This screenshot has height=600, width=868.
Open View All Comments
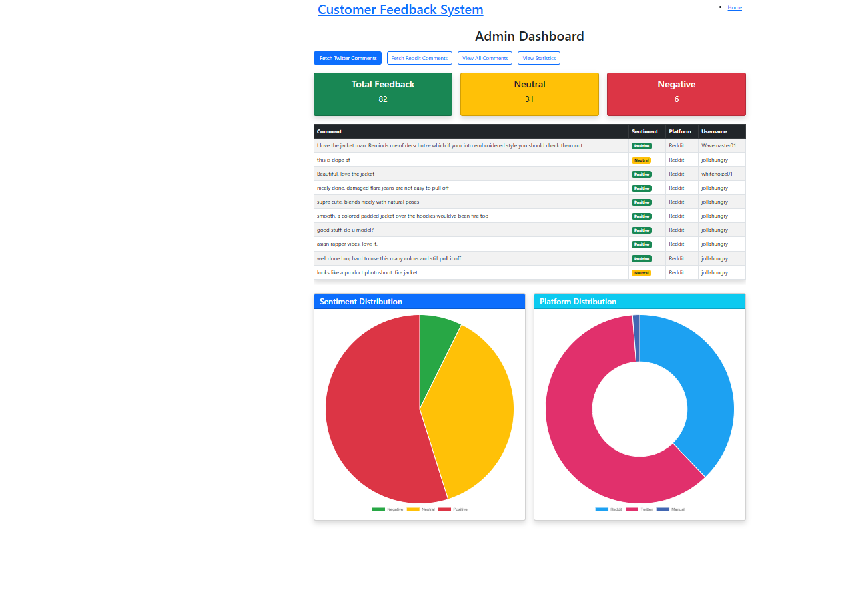(x=485, y=58)
